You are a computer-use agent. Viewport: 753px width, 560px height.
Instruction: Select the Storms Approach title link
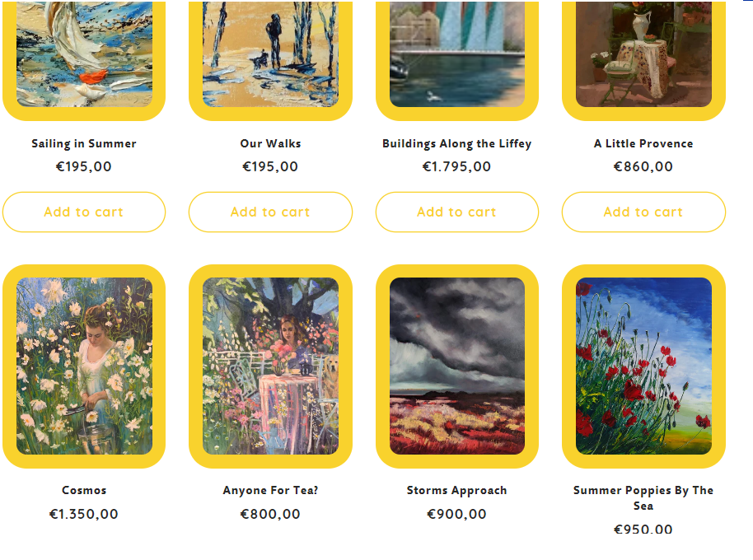457,491
